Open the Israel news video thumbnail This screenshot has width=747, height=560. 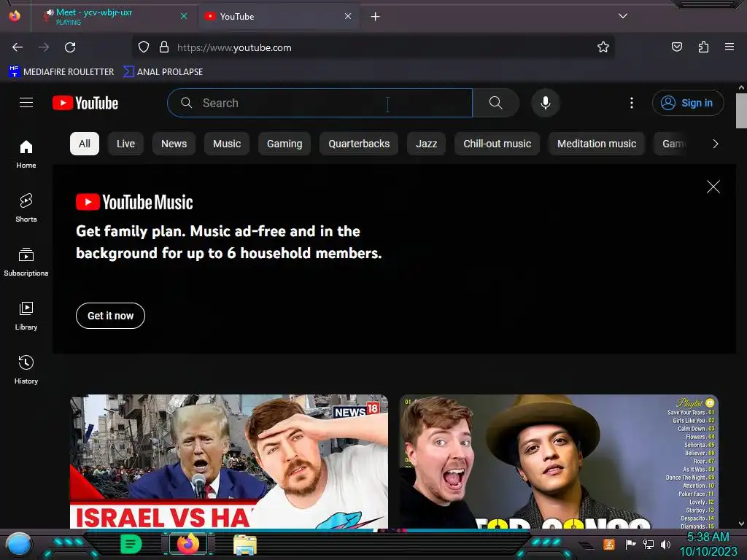point(229,462)
